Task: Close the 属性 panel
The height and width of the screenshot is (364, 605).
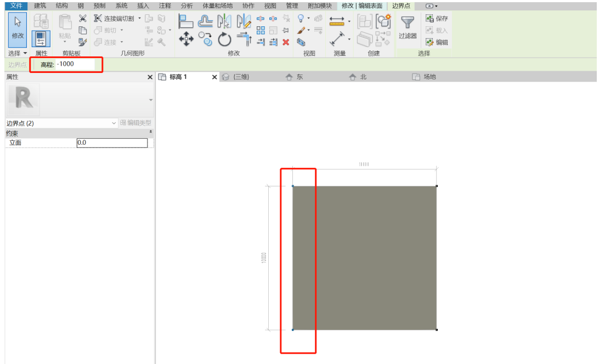Action: [x=150, y=77]
